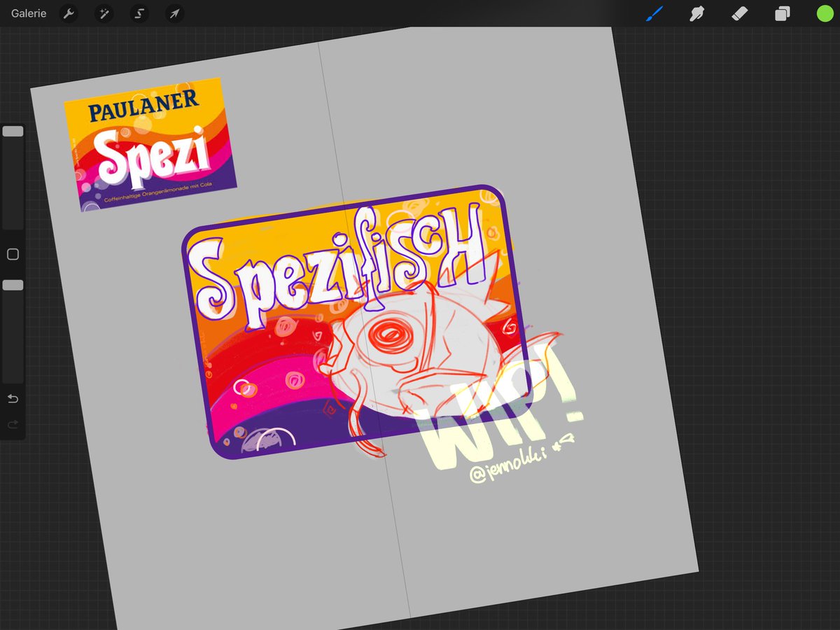This screenshot has height=630, width=840.
Task: Undo the last stroke
Action: click(x=13, y=399)
